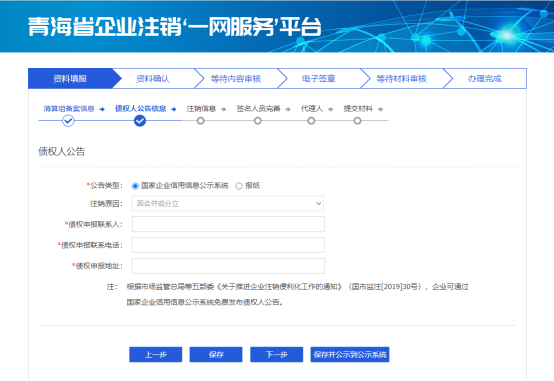Open the 注销原因 dropdown
Image resolution: width=554 pixels, height=381 pixels.
pyautogui.click(x=228, y=204)
